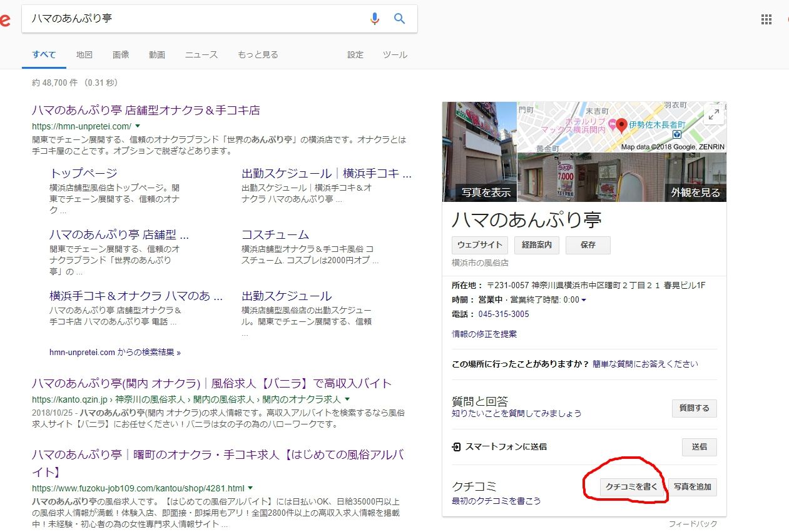
Task: Click the phone number 045-315-3005
Action: coord(504,314)
